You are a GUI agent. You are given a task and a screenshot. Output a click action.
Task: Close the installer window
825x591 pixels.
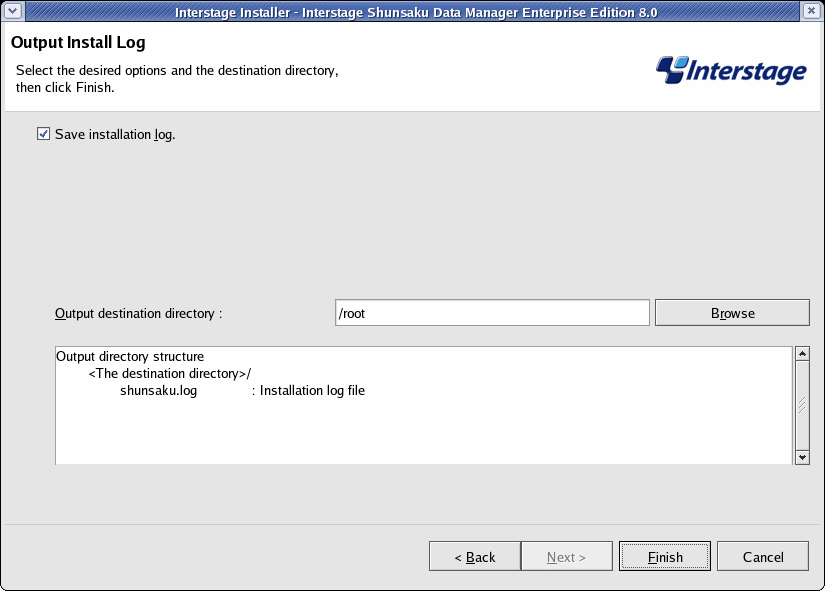[811, 11]
